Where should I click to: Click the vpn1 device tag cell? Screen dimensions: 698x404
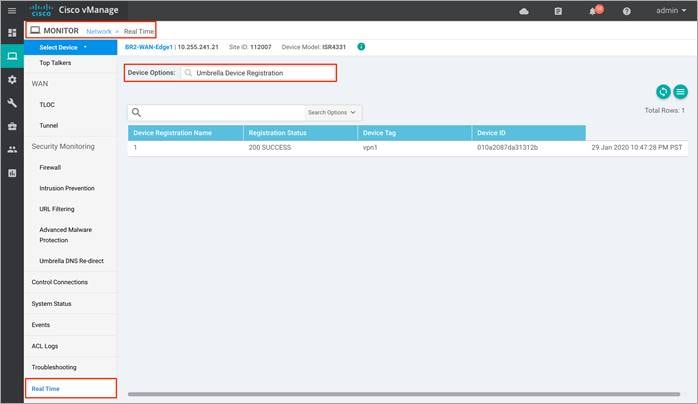click(x=370, y=147)
